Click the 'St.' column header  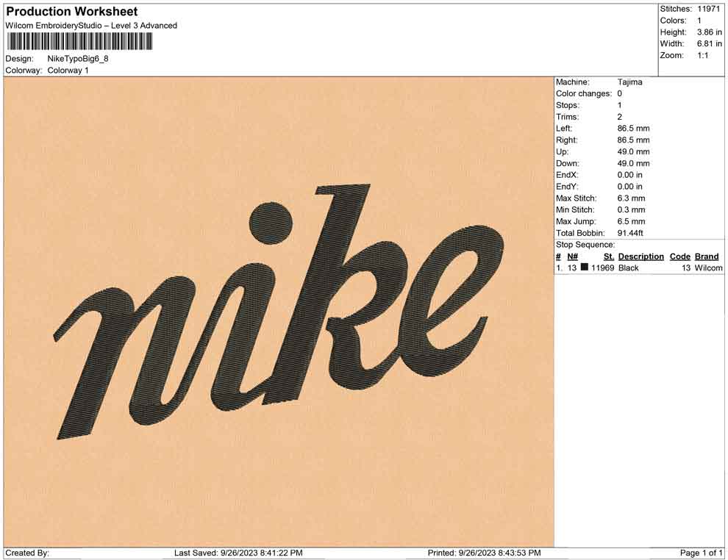coord(609,256)
